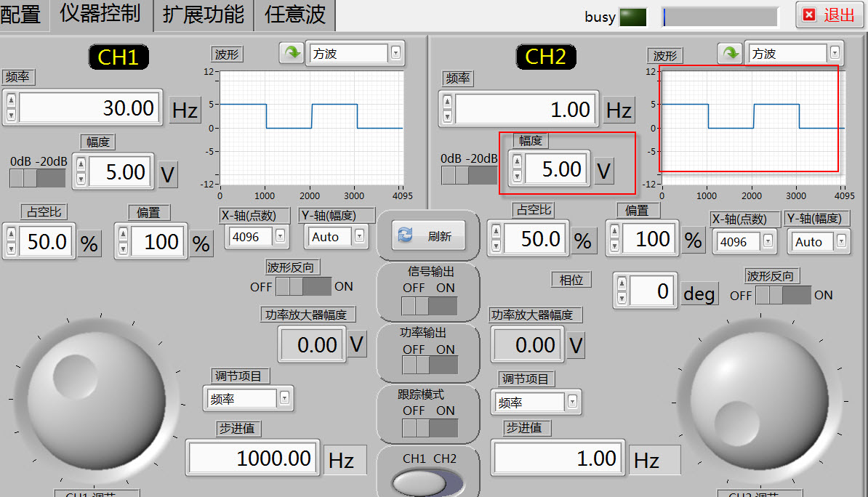This screenshot has height=497, width=868.
Task: Enable the 跟踪模式 tracking mode switch
Action: (429, 428)
